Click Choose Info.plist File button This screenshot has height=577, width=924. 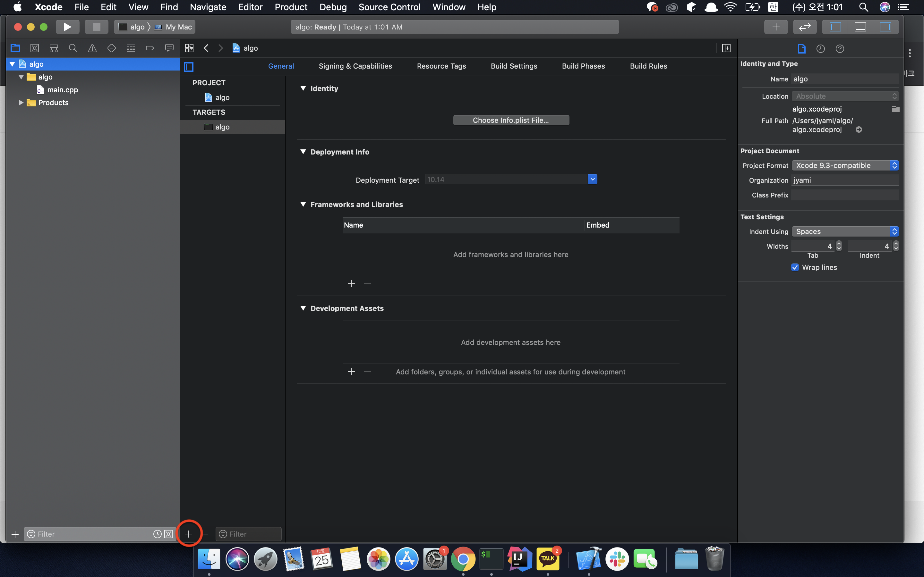(x=511, y=120)
